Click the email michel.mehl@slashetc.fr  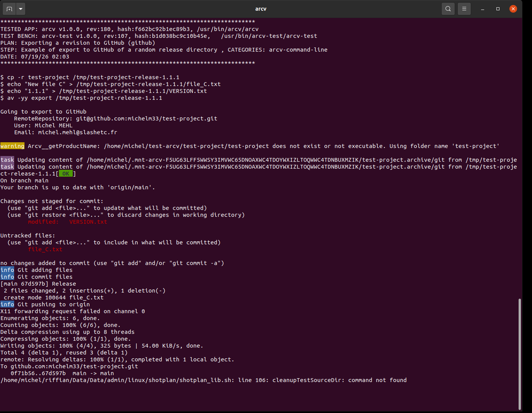pyautogui.click(x=78, y=132)
